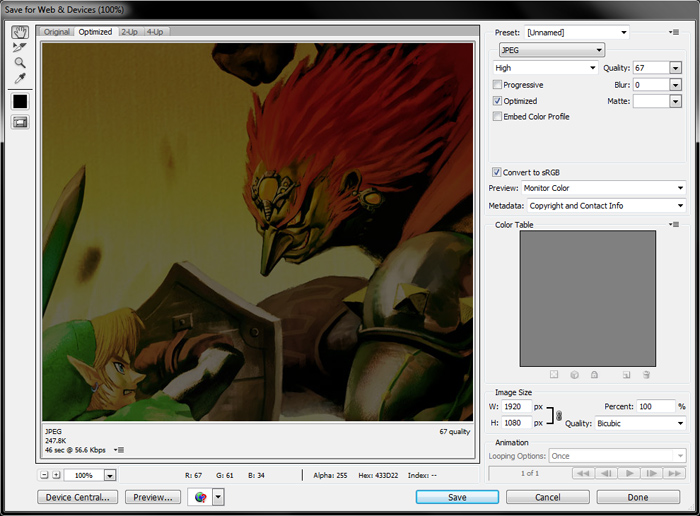Click the Save button

tap(457, 497)
